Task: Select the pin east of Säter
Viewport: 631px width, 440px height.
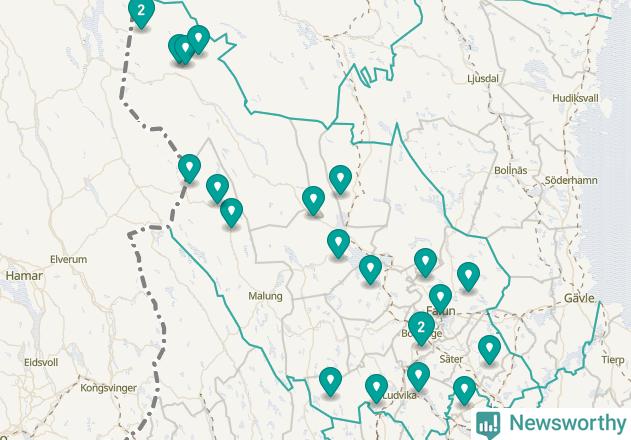Action: pos(489,349)
